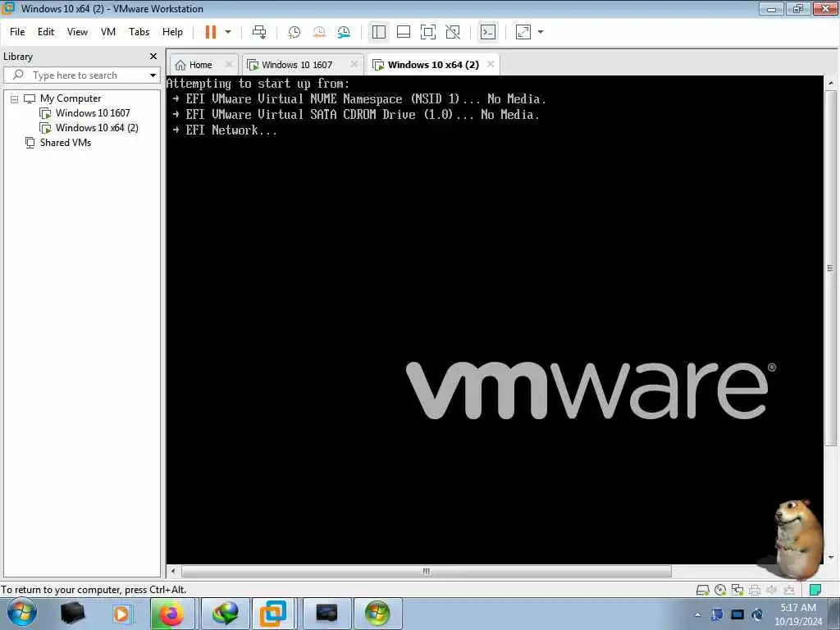The image size is (840, 630).
Task: Click the scroll left arrow below VM display
Action: pyautogui.click(x=173, y=572)
